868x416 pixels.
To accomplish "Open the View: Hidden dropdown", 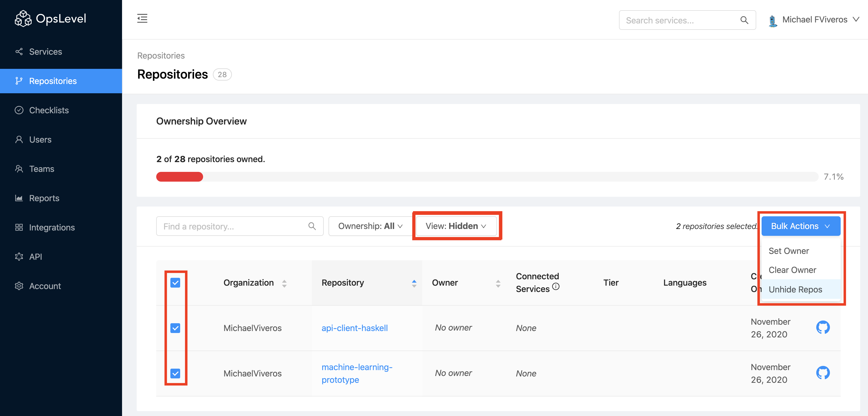I will click(x=456, y=226).
